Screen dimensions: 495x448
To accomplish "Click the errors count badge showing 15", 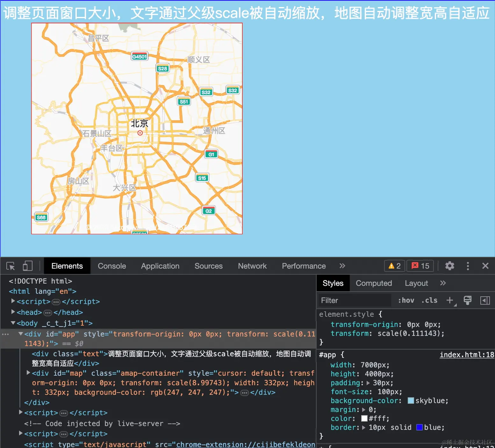I will [420, 266].
